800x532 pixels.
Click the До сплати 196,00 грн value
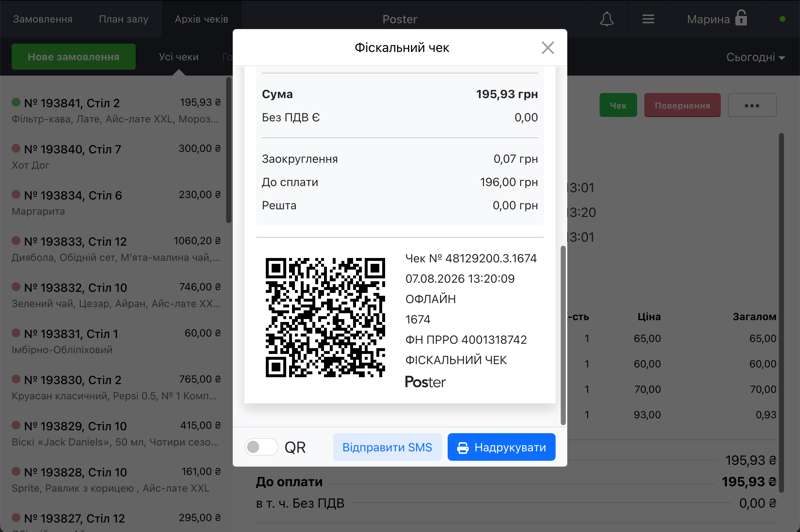(x=509, y=182)
